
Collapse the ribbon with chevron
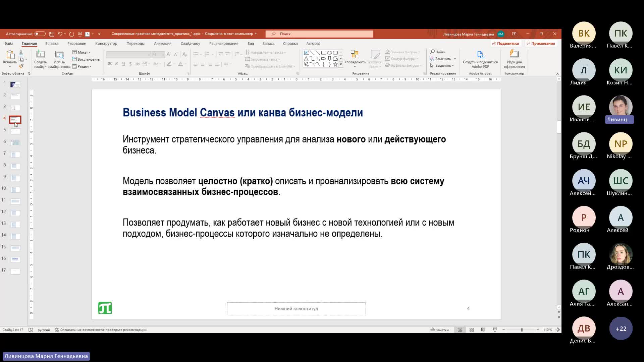(x=557, y=74)
